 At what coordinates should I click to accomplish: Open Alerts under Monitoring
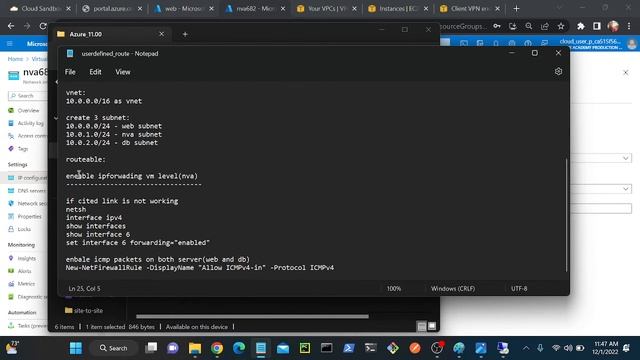click(x=24, y=271)
